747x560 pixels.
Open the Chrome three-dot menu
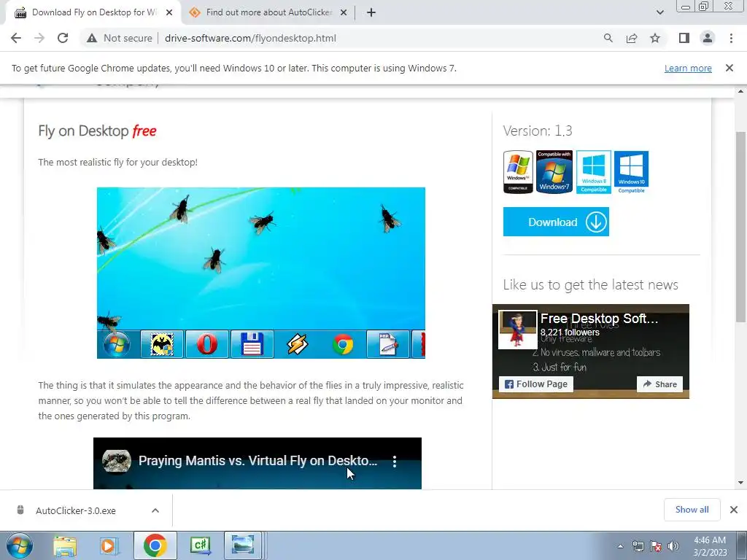731,38
